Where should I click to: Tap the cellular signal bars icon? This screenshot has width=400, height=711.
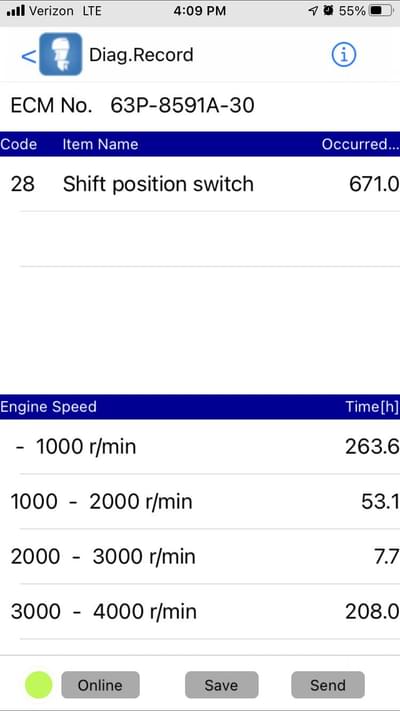click(x=16, y=11)
